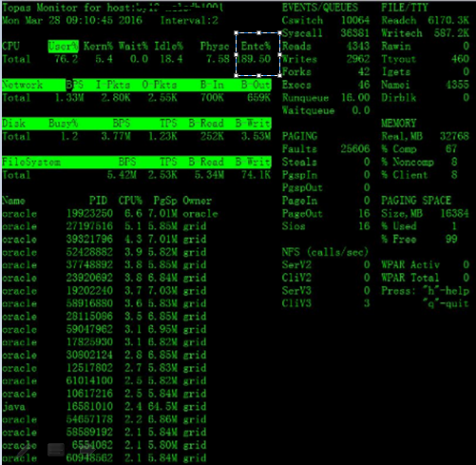Click the "h"-help hint text

[446, 291]
